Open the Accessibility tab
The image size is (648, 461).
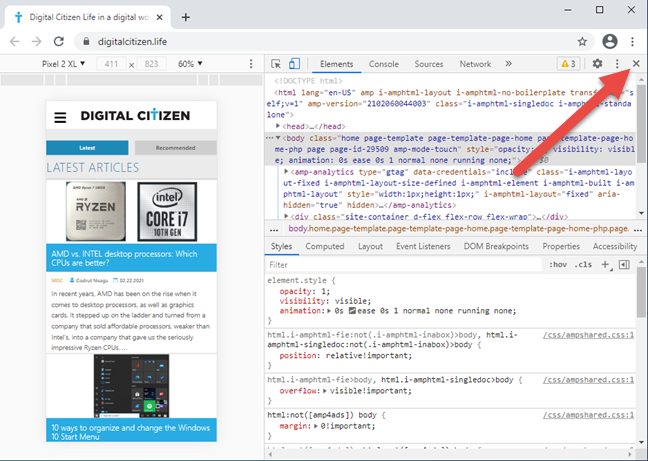615,246
